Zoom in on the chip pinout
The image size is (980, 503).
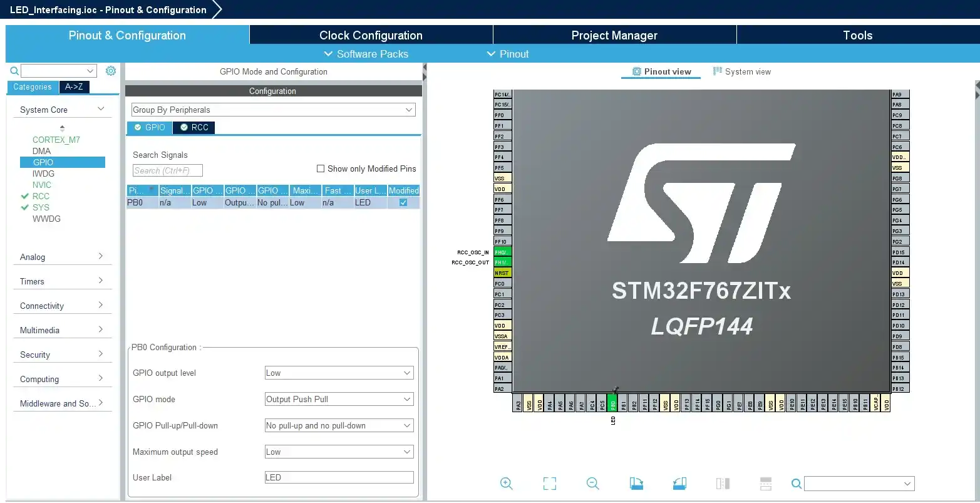click(507, 484)
